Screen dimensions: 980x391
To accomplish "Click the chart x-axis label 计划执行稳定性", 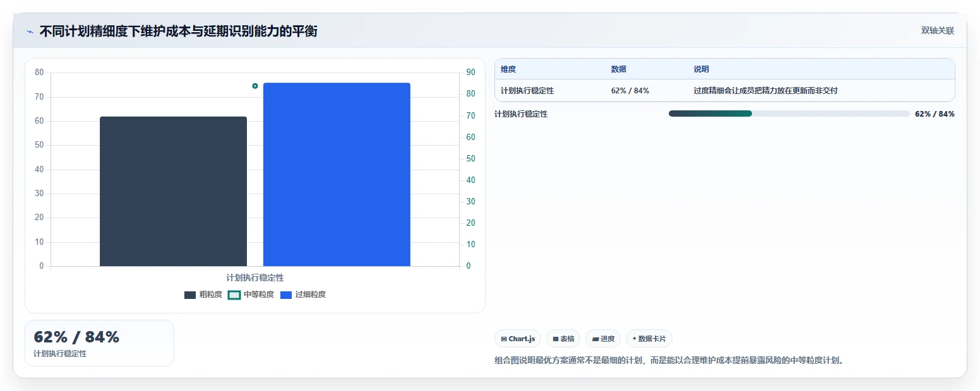I will click(255, 277).
